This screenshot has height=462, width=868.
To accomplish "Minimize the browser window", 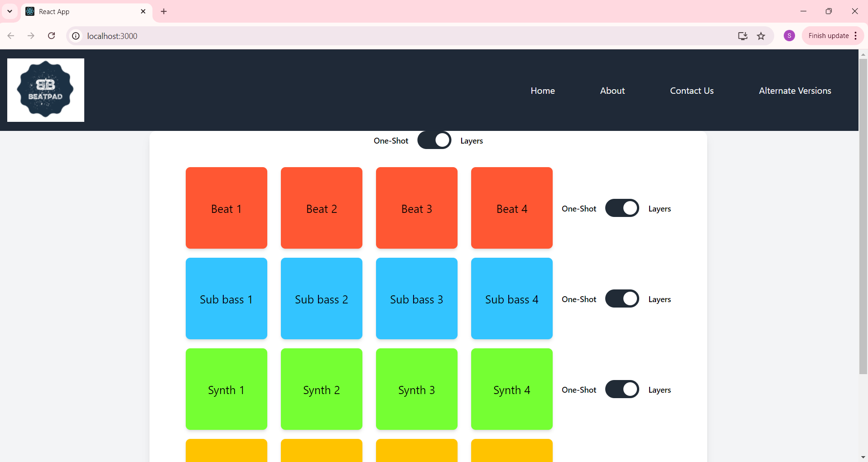I will tap(803, 11).
